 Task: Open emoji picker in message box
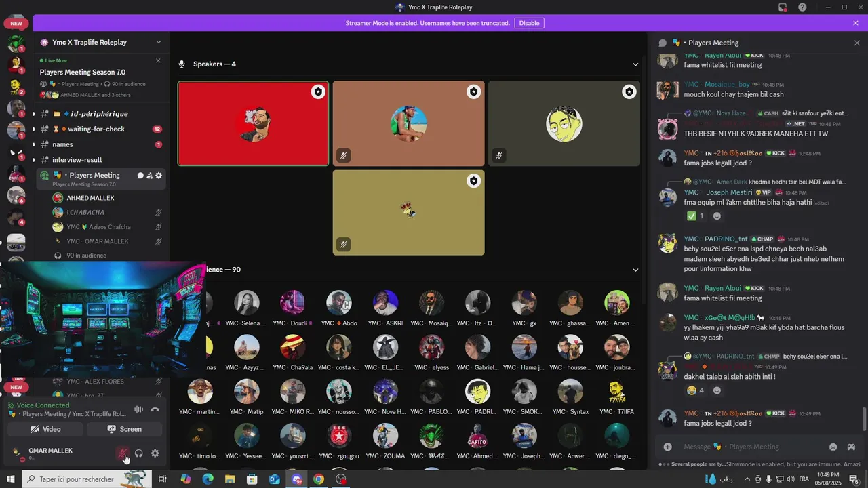(x=833, y=447)
